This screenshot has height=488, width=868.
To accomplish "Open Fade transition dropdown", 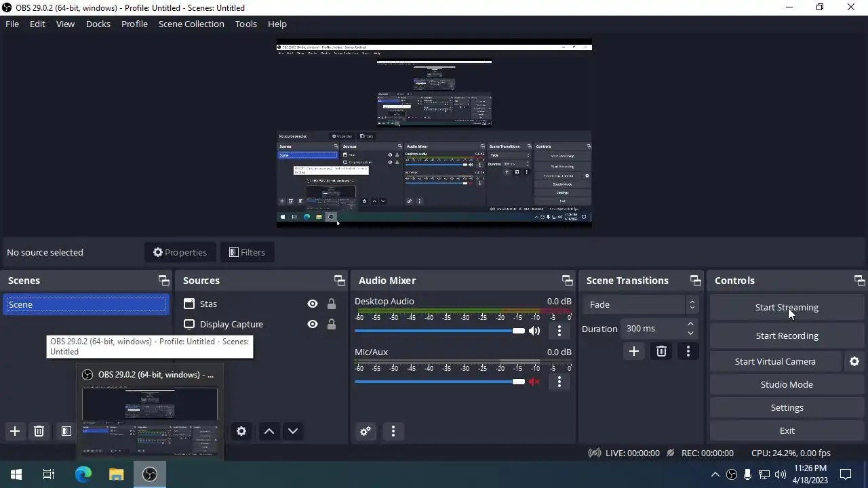I will pyautogui.click(x=640, y=304).
